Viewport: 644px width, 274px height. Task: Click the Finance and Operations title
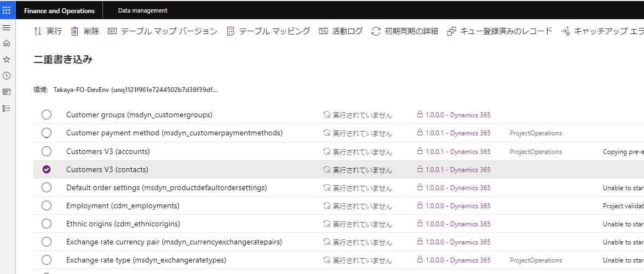[x=59, y=10]
